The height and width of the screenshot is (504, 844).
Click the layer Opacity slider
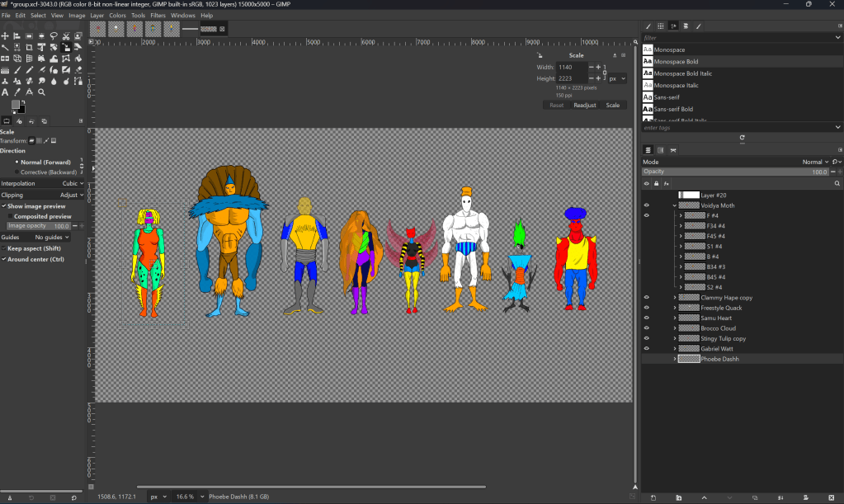pos(734,172)
